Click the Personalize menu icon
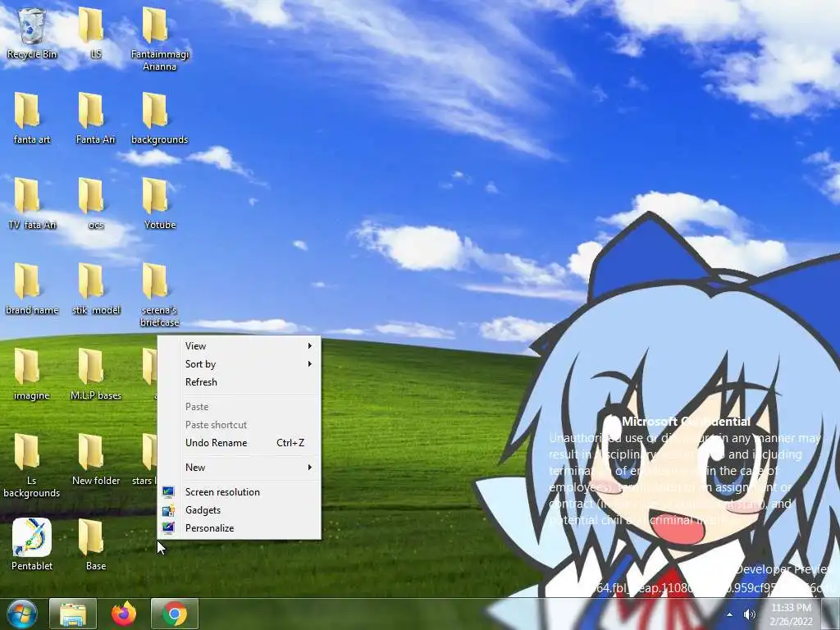Screen dimensions: 840x630 coord(168,528)
